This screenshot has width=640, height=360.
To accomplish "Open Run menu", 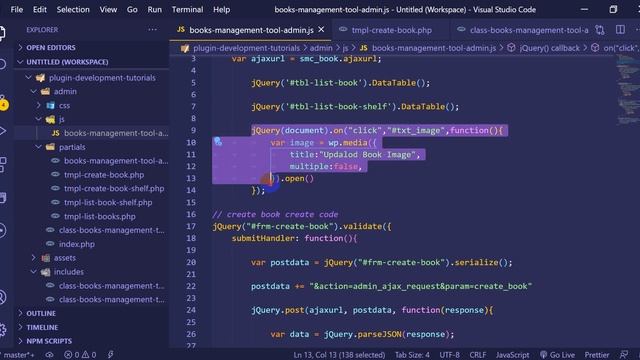I will (x=154, y=9).
